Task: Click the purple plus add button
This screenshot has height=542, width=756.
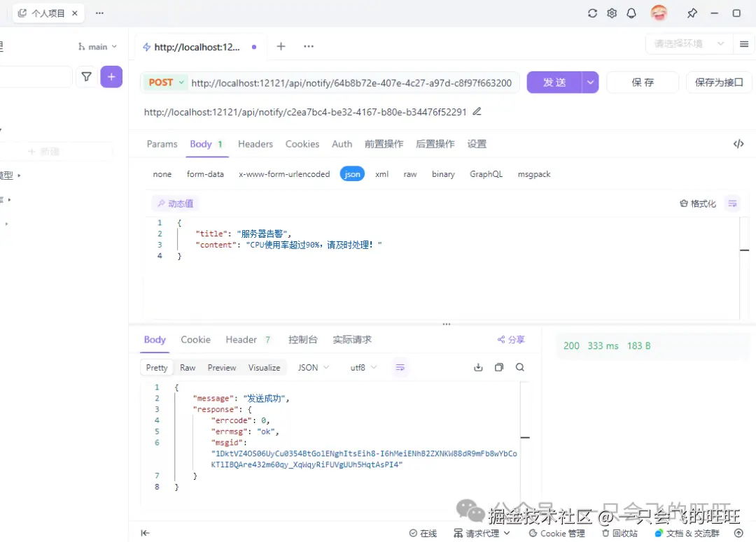Action: (x=111, y=77)
